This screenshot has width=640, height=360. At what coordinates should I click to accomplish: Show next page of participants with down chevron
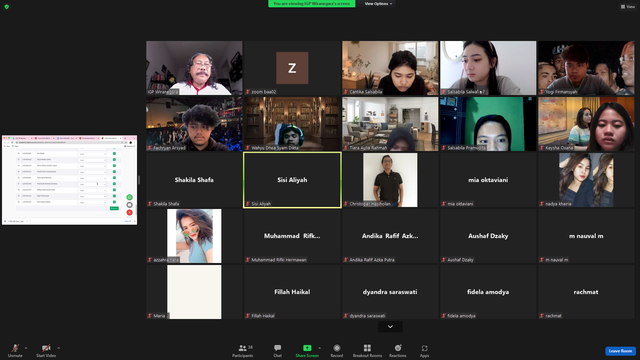390,327
